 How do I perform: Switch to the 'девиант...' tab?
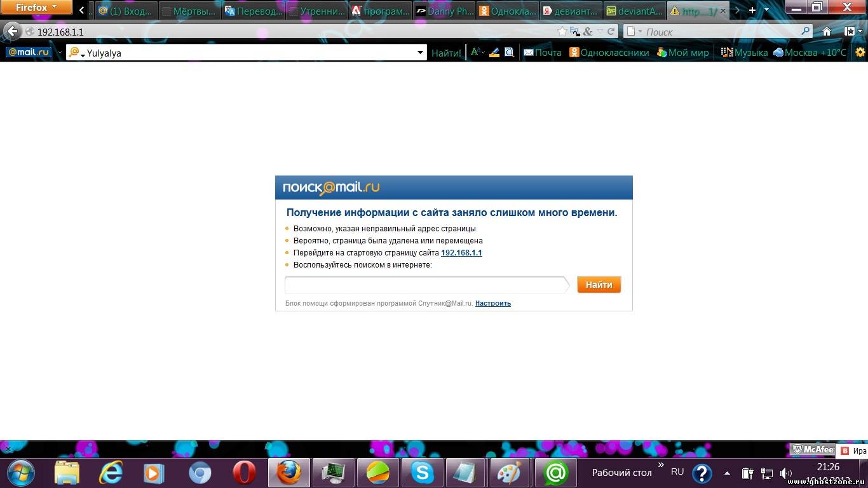(570, 11)
